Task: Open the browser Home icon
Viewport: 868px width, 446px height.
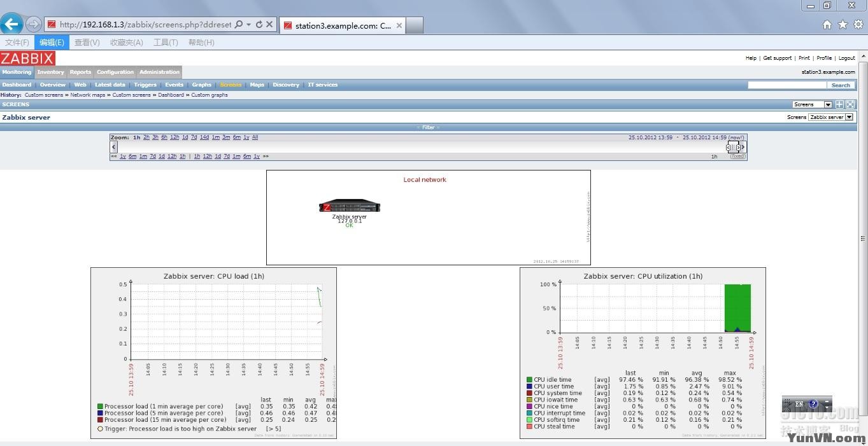Action: (x=827, y=25)
